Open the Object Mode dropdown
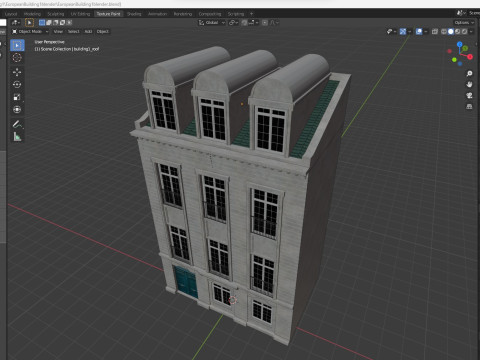This screenshot has width=480, height=360. [x=30, y=31]
